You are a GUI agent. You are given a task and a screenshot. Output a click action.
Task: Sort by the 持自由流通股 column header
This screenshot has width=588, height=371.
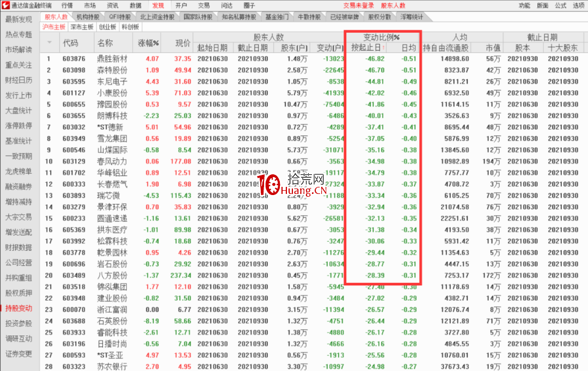(445, 47)
